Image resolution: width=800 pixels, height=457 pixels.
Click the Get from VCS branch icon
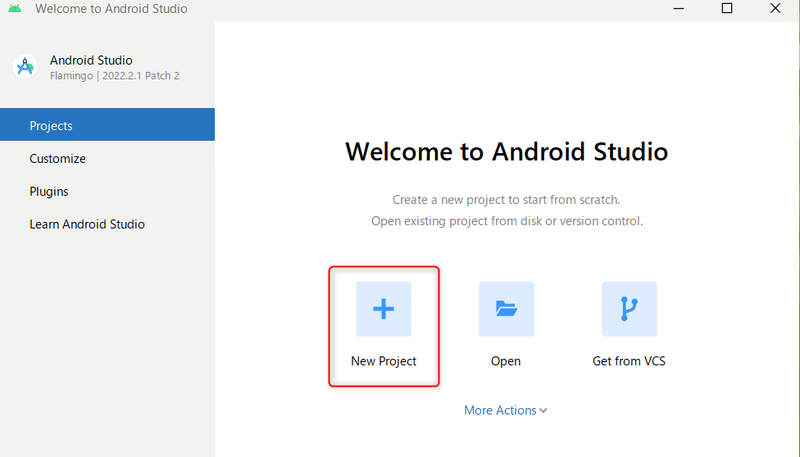pyautogui.click(x=629, y=309)
